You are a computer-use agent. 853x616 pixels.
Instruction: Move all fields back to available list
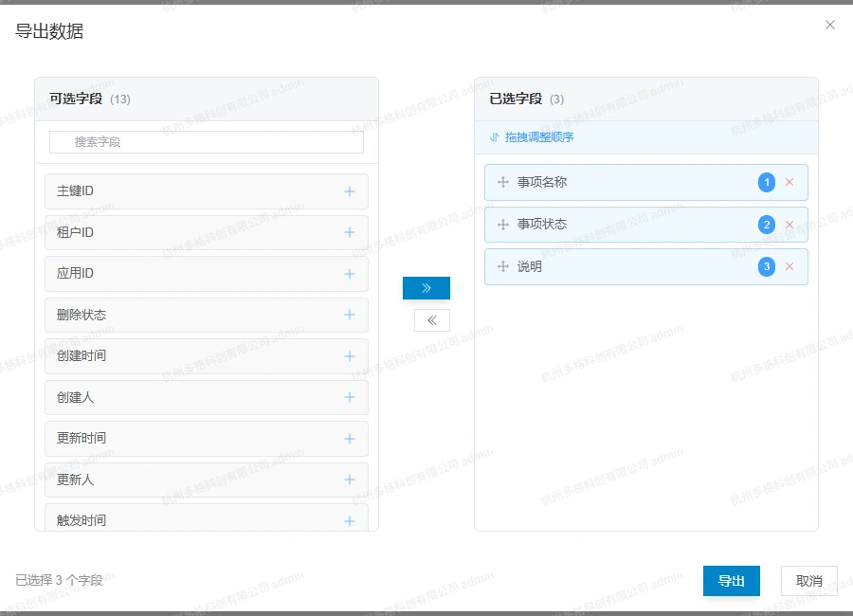click(x=432, y=320)
